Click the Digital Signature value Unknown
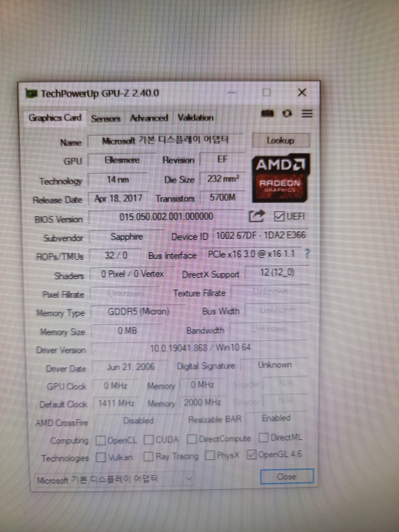This screenshot has width=399, height=532. click(275, 365)
